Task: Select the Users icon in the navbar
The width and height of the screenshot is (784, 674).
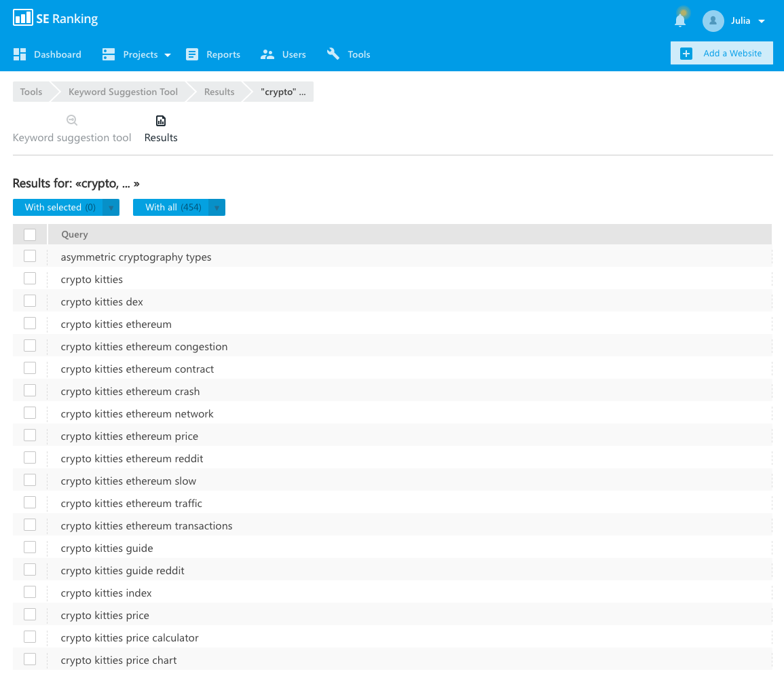Action: (x=266, y=54)
